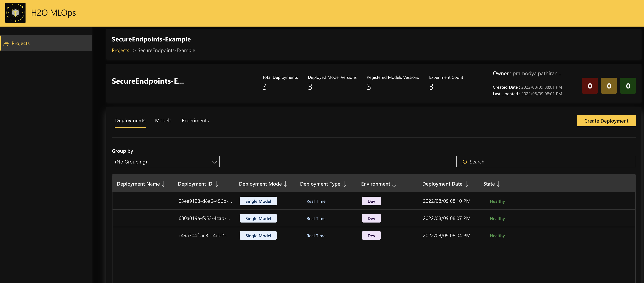This screenshot has height=283, width=644.
Task: Sort by Deployment Mode arrow
Action: 286,184
